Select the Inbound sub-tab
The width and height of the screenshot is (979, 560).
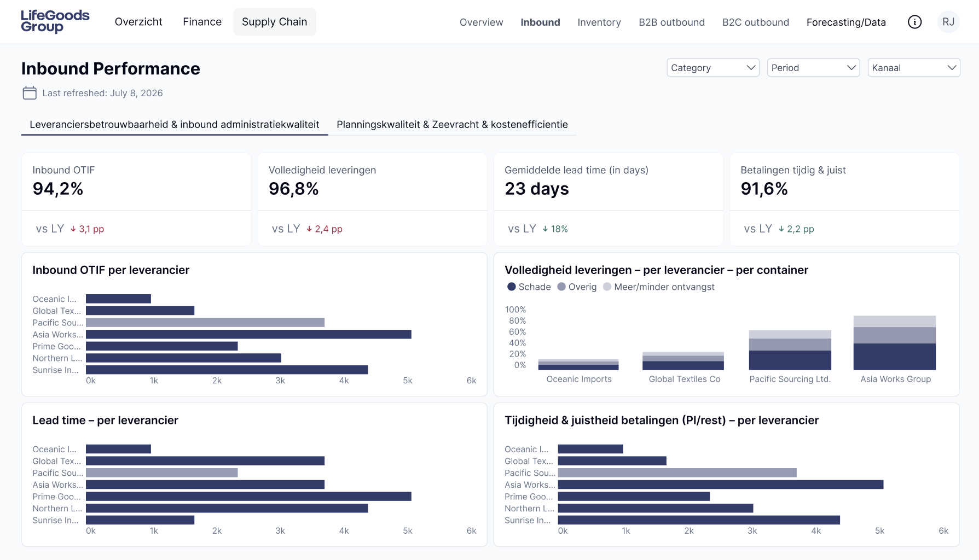(x=540, y=22)
